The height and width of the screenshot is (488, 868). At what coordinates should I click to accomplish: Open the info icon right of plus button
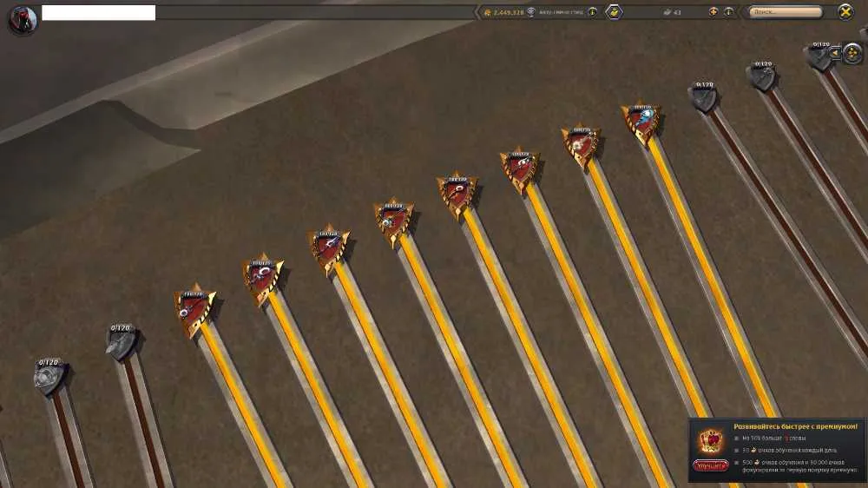[x=728, y=11]
